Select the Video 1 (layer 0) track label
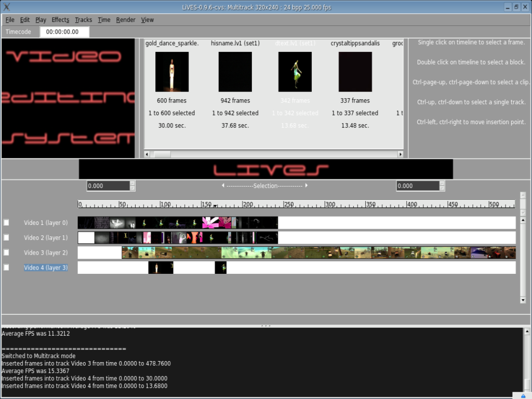Screen dimensions: 532x399 [46, 222]
